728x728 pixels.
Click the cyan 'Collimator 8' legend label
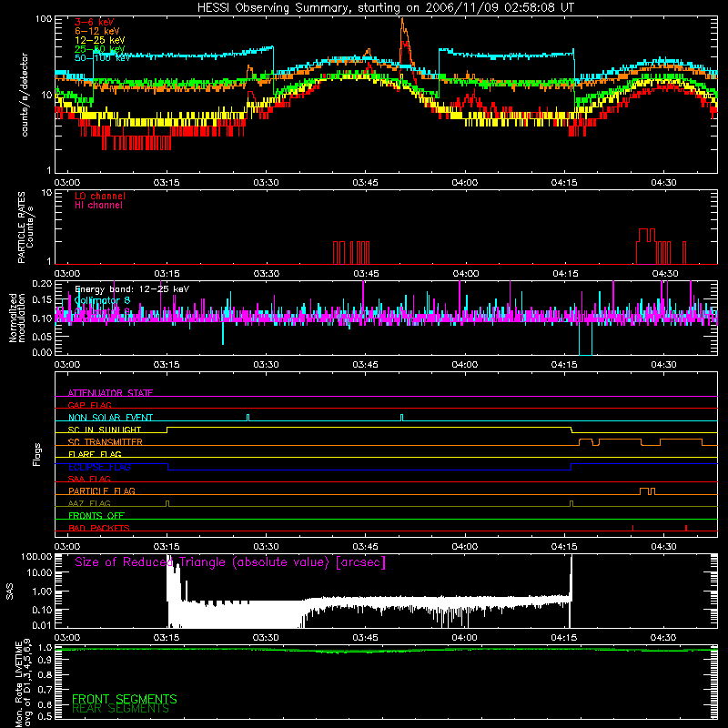102,300
